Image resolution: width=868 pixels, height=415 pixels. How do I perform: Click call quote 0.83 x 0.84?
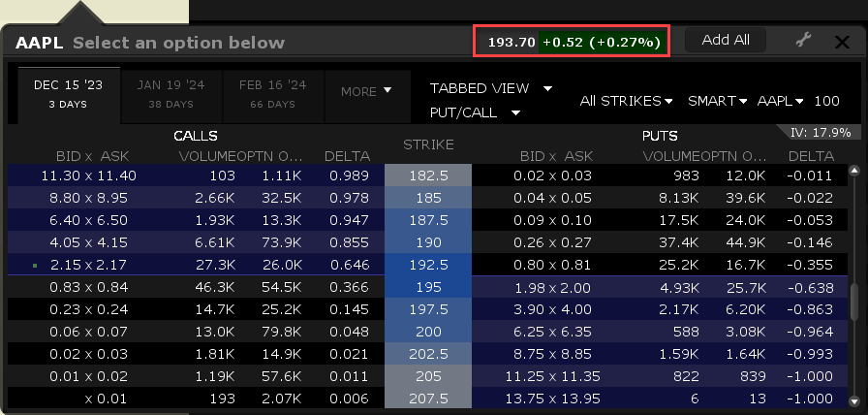88,287
